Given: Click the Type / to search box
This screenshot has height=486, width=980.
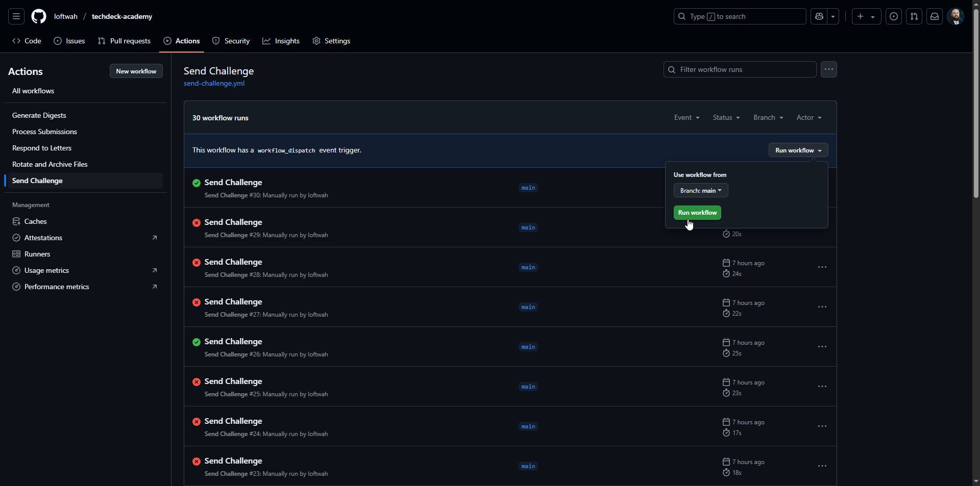Looking at the screenshot, I should pyautogui.click(x=740, y=16).
